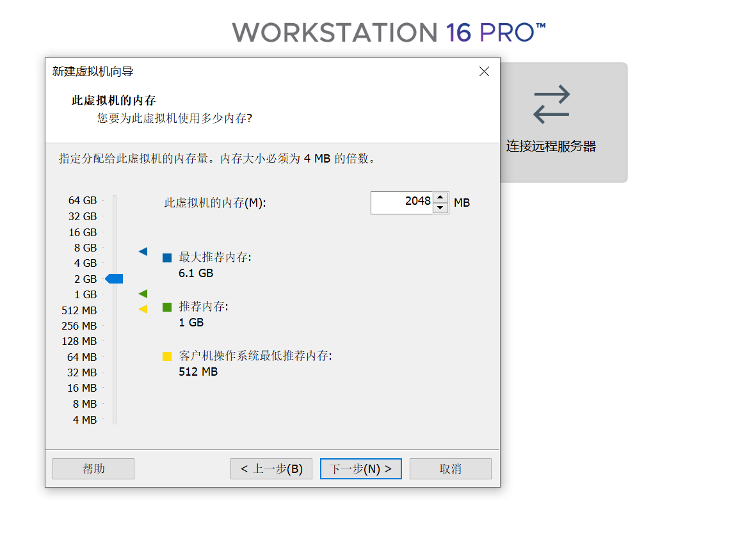This screenshot has height=560, width=740.
Task: Click the memory value field showing 2048
Action: (x=401, y=202)
